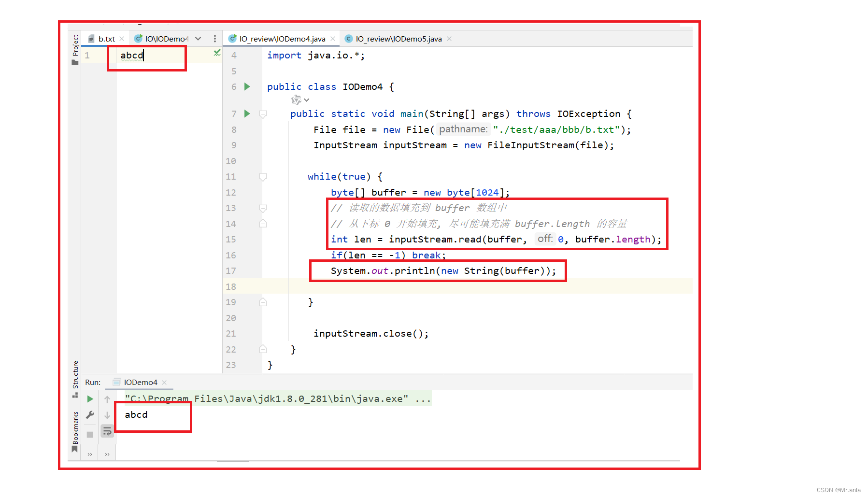Click the "./test/aaa/bbb/b.txt" string literal
The image size is (868, 497).
point(556,129)
